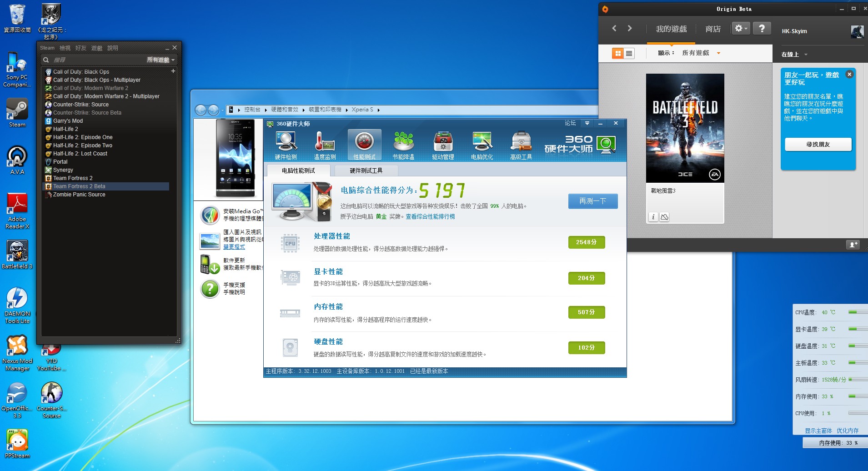
Task: Select Team Fortress 2 in Steam list
Action: pyautogui.click(x=73, y=178)
